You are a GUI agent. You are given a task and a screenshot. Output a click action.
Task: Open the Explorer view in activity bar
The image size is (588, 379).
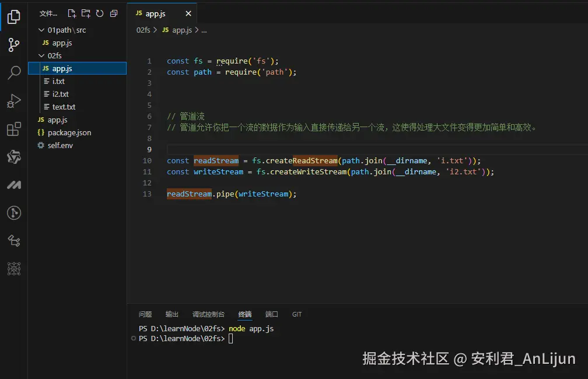tap(14, 17)
